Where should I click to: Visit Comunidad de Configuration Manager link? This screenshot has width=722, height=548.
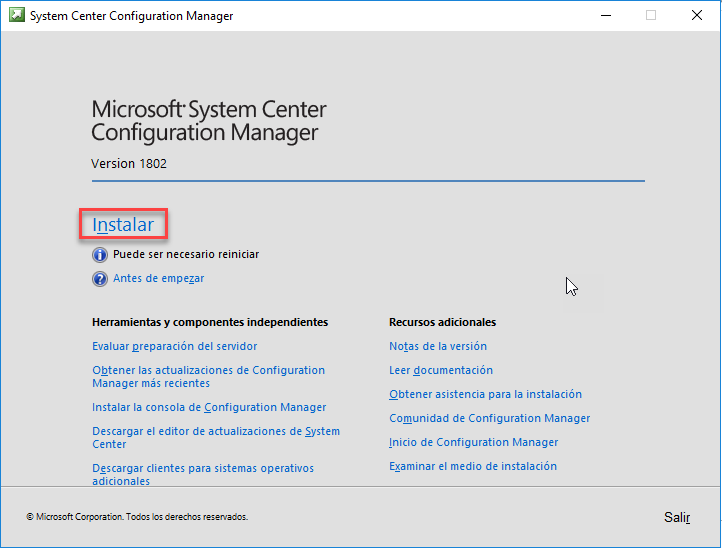pos(489,418)
